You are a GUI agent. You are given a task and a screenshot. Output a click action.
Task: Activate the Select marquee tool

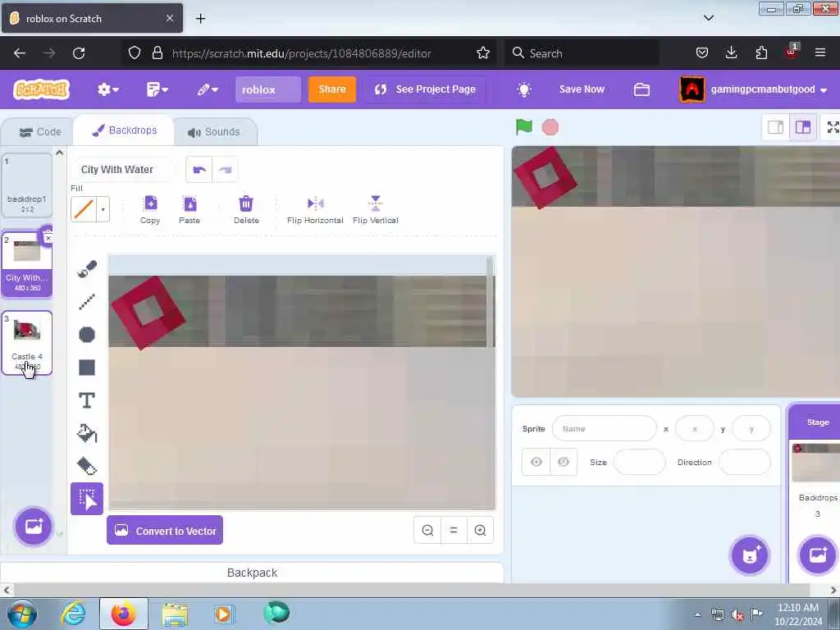click(x=87, y=499)
